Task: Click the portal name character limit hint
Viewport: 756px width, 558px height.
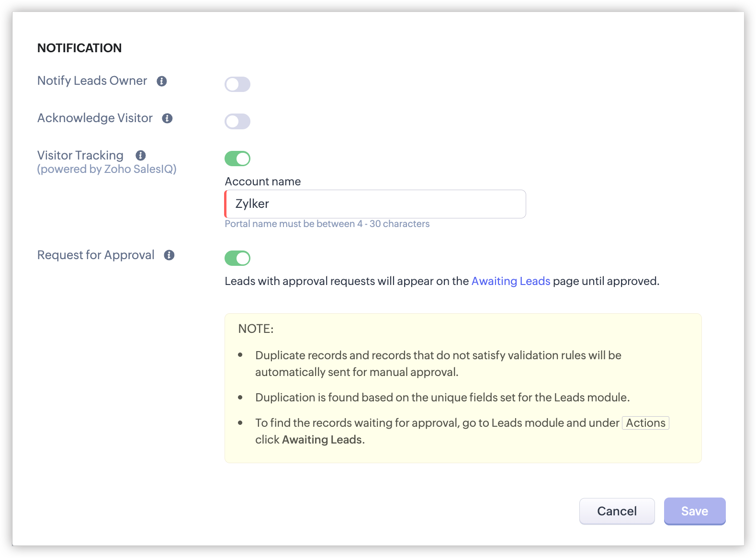Action: pyautogui.click(x=327, y=224)
